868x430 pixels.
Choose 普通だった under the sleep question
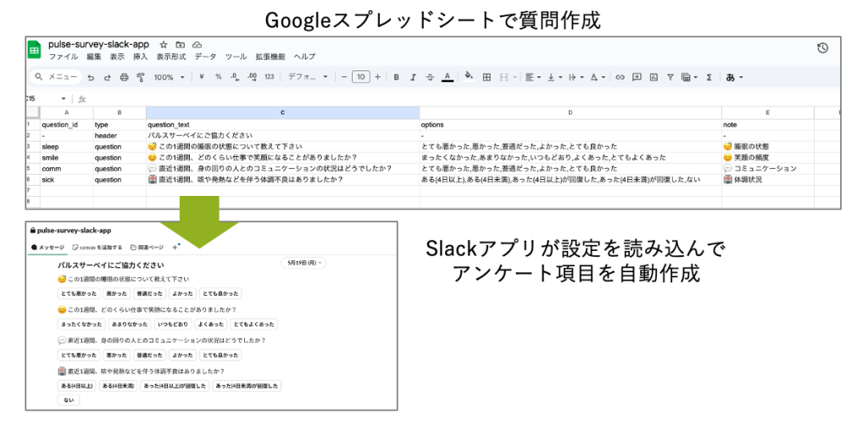(148, 293)
